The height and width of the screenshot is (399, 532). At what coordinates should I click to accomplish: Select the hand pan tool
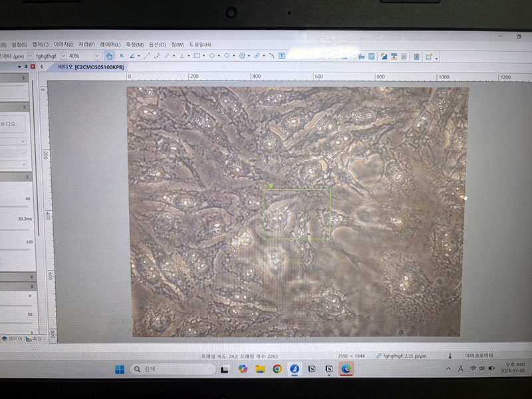coord(109,56)
